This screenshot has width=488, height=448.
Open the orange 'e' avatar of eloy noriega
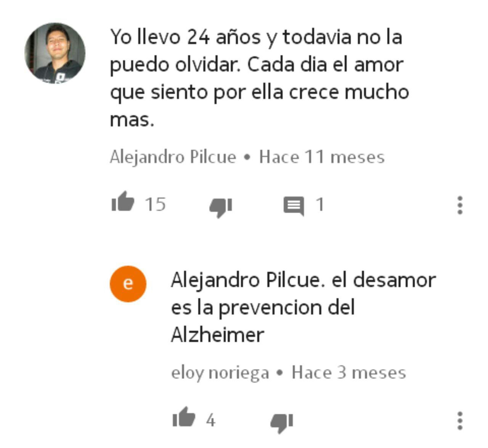[x=128, y=284]
